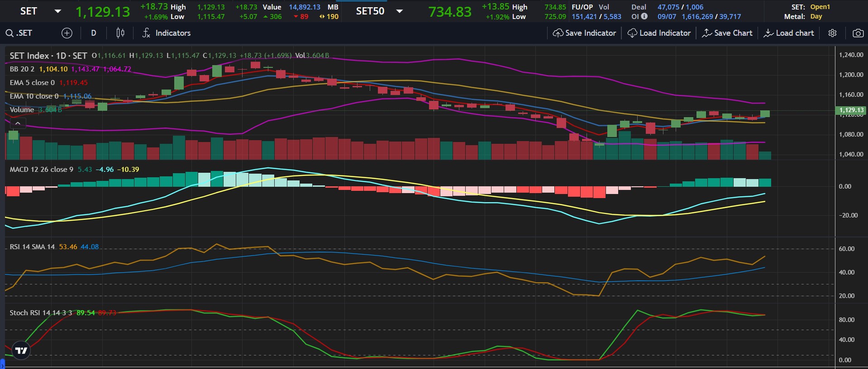Click the Stoch RSI value 89.54

click(86, 313)
